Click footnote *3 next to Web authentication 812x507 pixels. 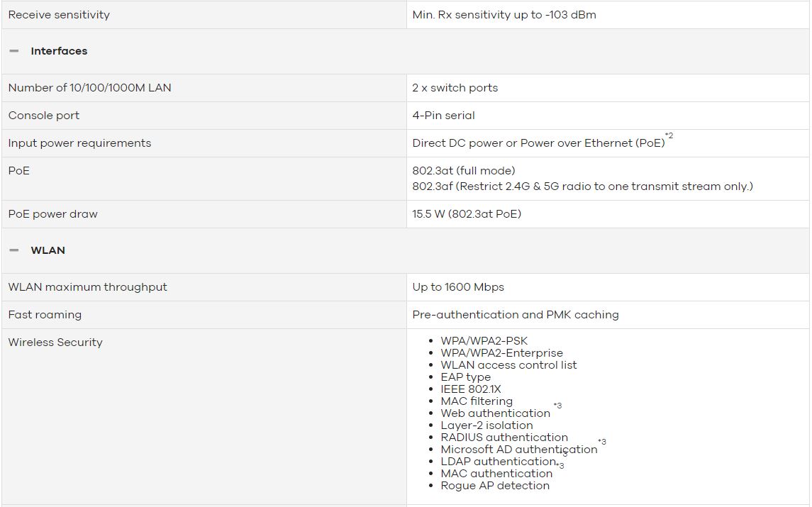557,406
